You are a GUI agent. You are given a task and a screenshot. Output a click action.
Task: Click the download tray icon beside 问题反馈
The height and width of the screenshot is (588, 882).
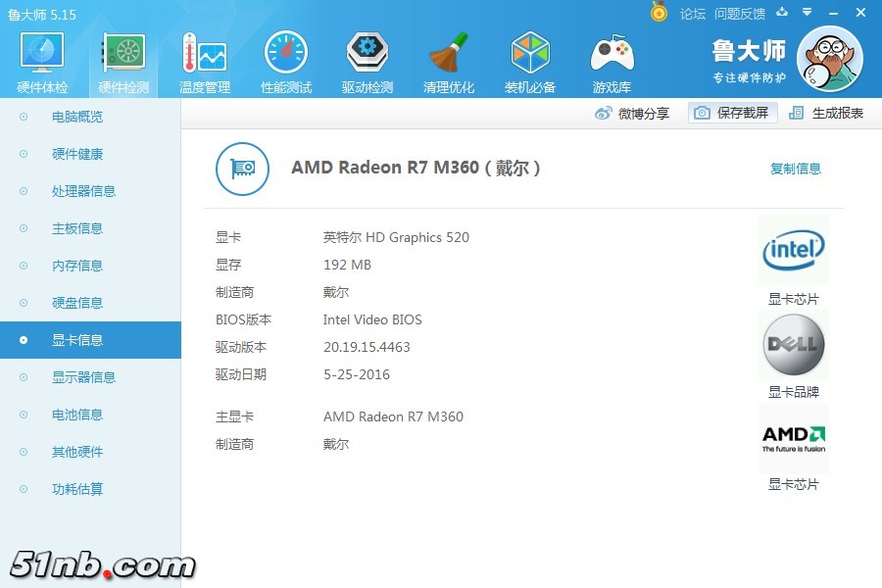[x=782, y=13]
